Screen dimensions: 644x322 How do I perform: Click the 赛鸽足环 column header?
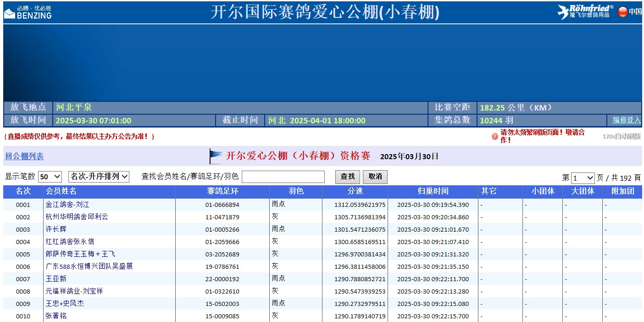pos(222,191)
